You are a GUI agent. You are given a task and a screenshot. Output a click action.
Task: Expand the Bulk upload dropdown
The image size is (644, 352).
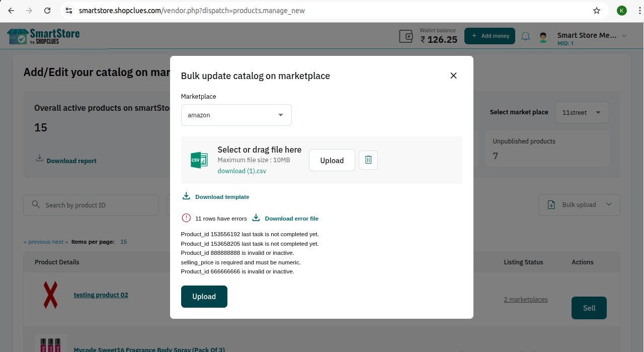point(579,205)
